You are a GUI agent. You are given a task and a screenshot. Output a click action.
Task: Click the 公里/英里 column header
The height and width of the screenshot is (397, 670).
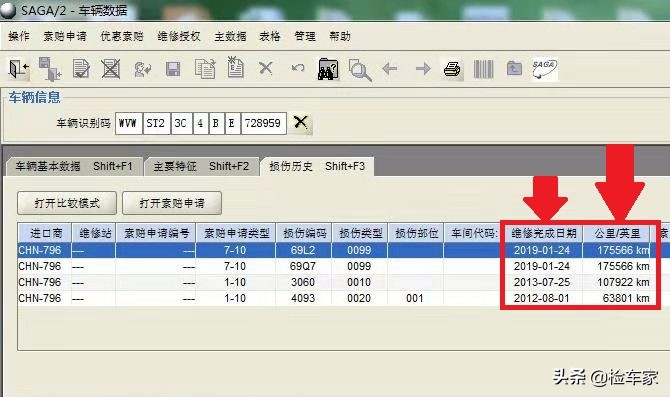pyautogui.click(x=617, y=233)
